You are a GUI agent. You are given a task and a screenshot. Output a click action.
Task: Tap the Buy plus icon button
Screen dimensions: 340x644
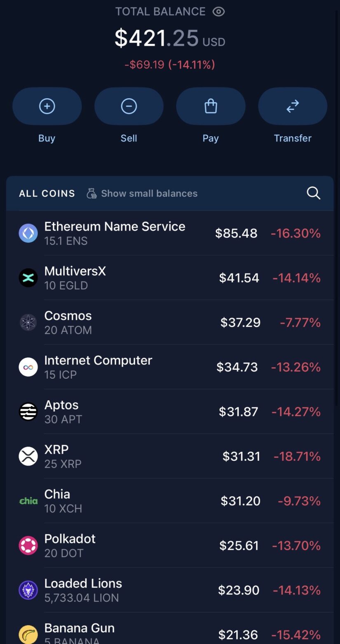point(47,106)
